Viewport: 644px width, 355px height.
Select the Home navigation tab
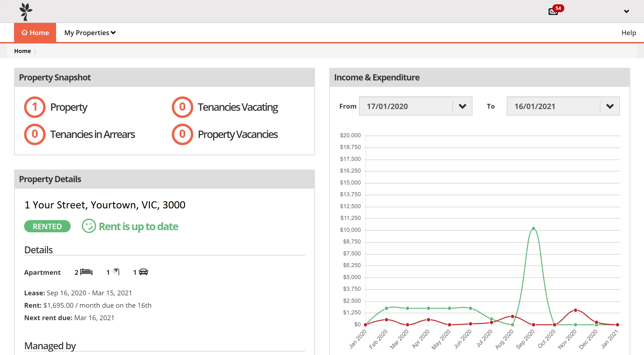pos(35,33)
